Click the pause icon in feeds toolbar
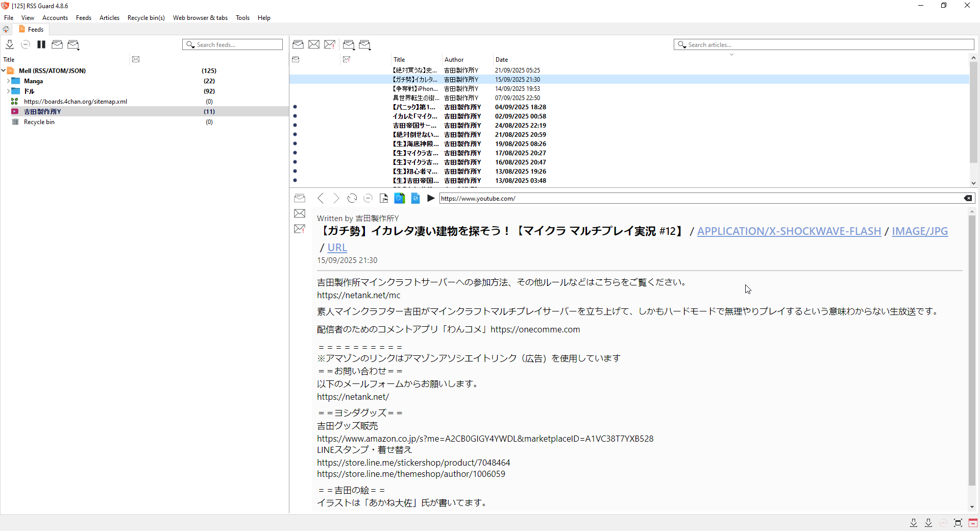This screenshot has height=531, width=980. pos(41,44)
